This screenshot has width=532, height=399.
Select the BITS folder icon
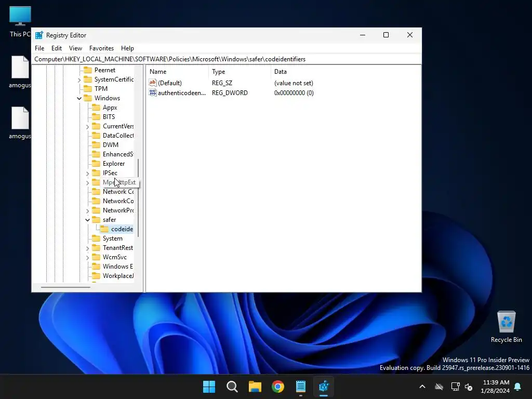(x=96, y=117)
